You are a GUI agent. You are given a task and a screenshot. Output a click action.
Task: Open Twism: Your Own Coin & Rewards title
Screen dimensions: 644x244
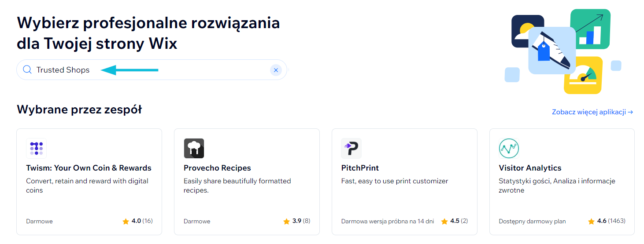pyautogui.click(x=89, y=168)
